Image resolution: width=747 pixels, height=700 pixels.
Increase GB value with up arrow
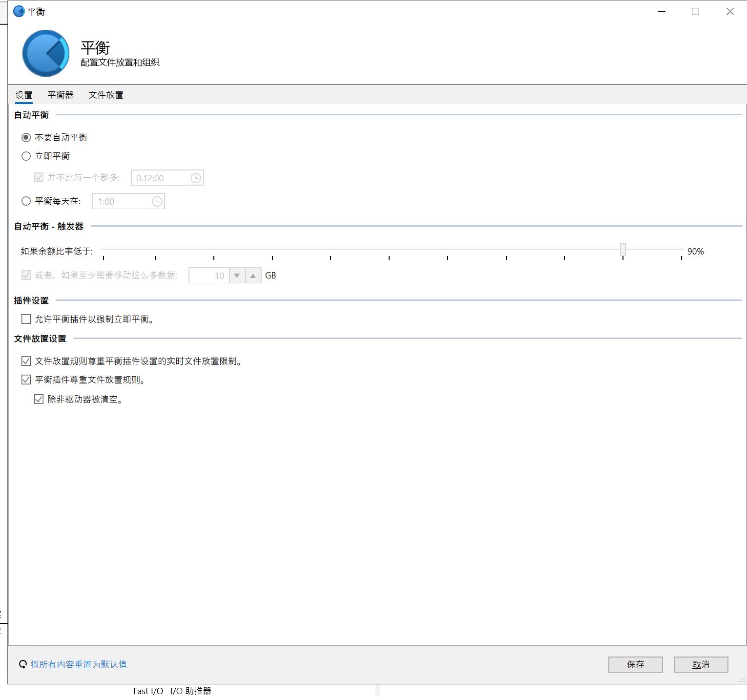click(x=253, y=276)
